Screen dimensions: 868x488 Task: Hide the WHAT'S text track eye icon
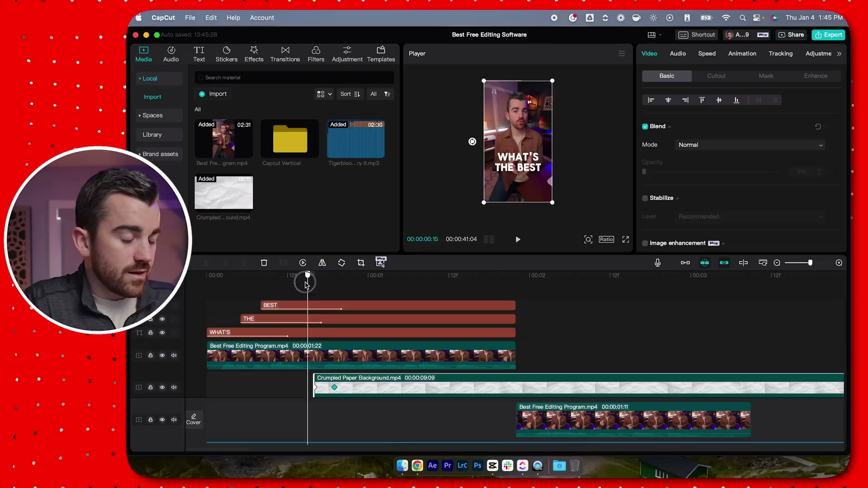[x=162, y=333]
